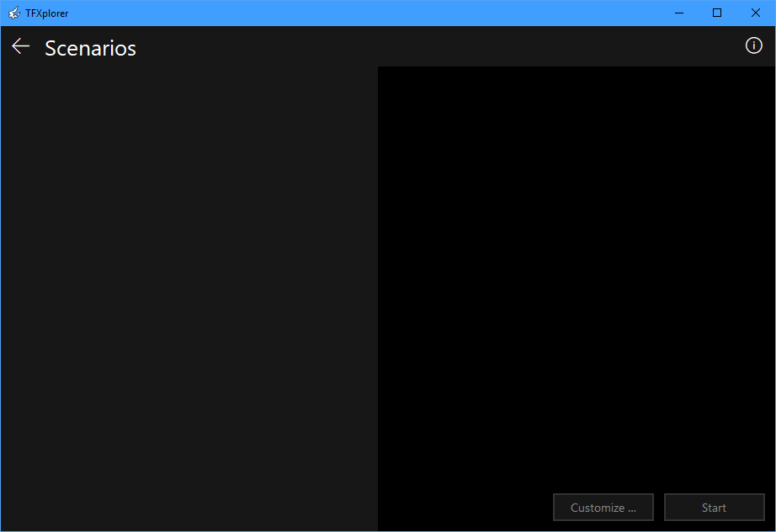
Task: Click the top of the empty scenario list
Action: pyautogui.click(x=189, y=80)
